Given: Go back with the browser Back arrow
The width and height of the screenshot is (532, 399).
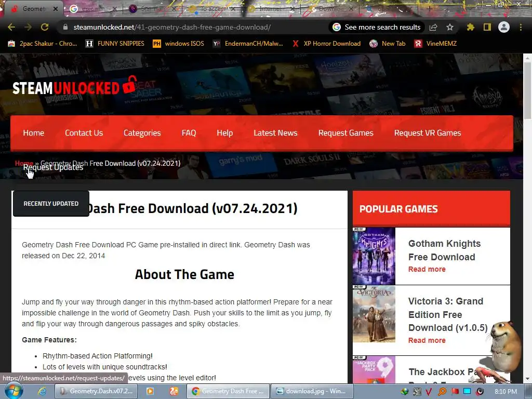Looking at the screenshot, I should [x=11, y=27].
